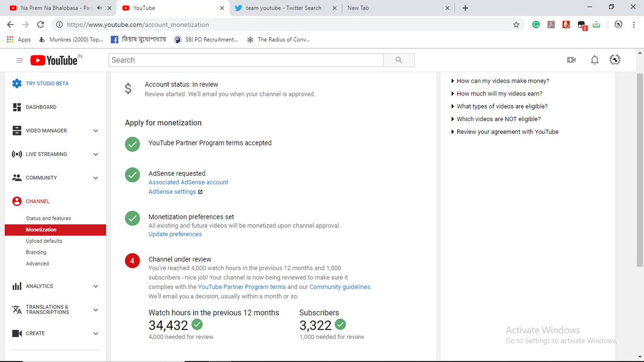
Task: Expand the Translations & Transcriptions section
Action: [96, 310]
